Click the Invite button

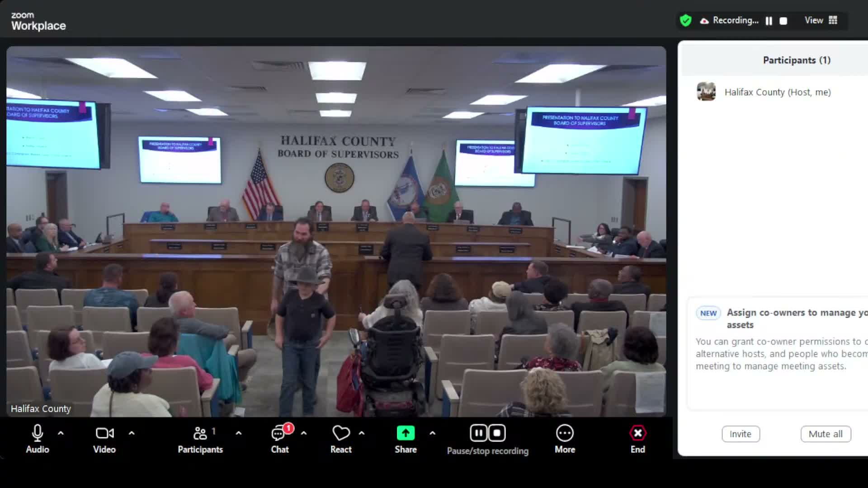click(x=741, y=434)
